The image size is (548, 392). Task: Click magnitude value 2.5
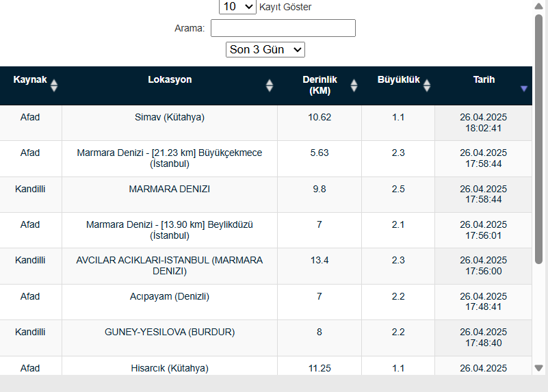[398, 189]
